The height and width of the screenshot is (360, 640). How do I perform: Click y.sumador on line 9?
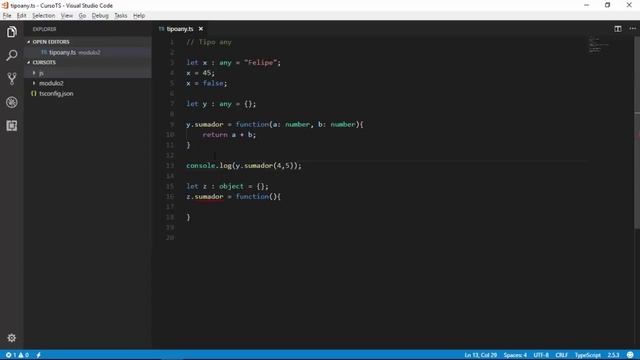pyautogui.click(x=204, y=124)
